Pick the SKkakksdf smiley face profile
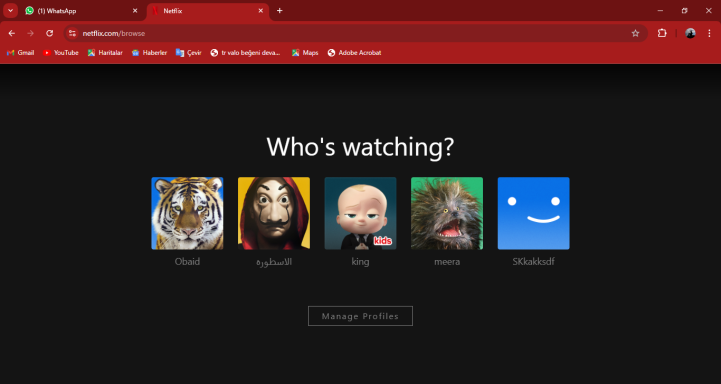Screen dimensions: 721x384 click(533, 213)
